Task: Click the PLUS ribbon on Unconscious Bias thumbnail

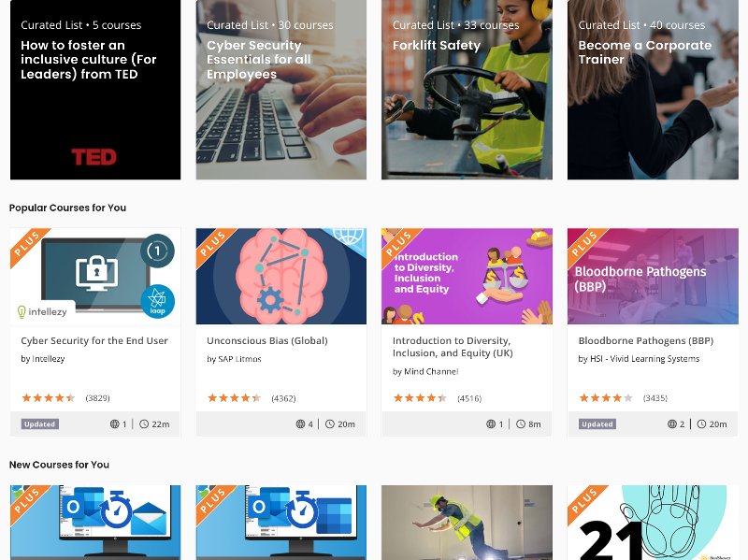Action: (213, 245)
